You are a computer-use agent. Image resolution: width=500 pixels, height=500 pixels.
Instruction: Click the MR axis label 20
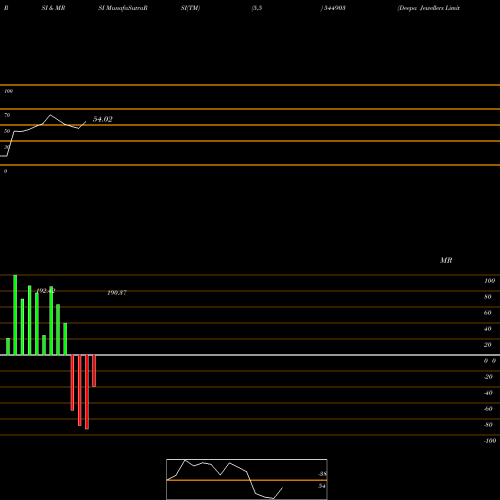tap(487, 345)
